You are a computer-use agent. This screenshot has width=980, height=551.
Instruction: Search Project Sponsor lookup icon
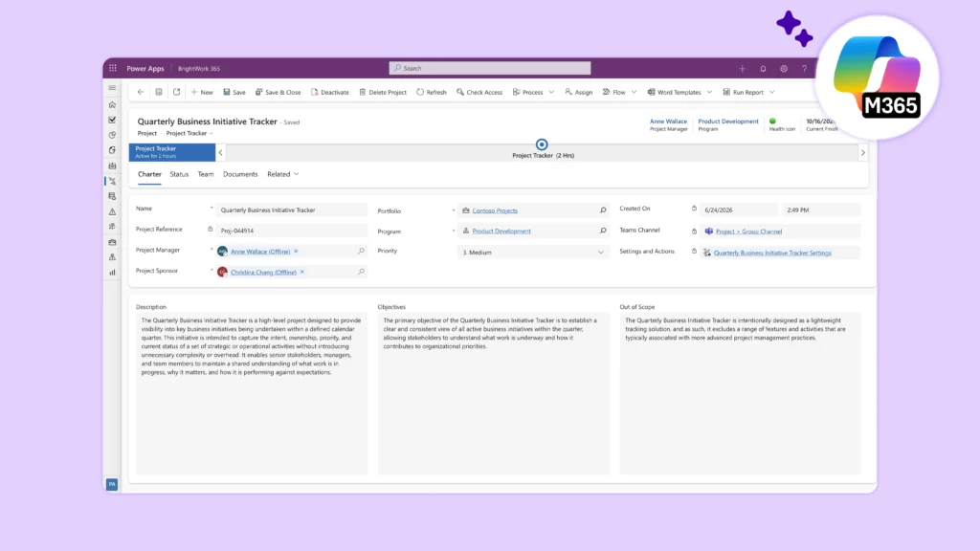(361, 272)
